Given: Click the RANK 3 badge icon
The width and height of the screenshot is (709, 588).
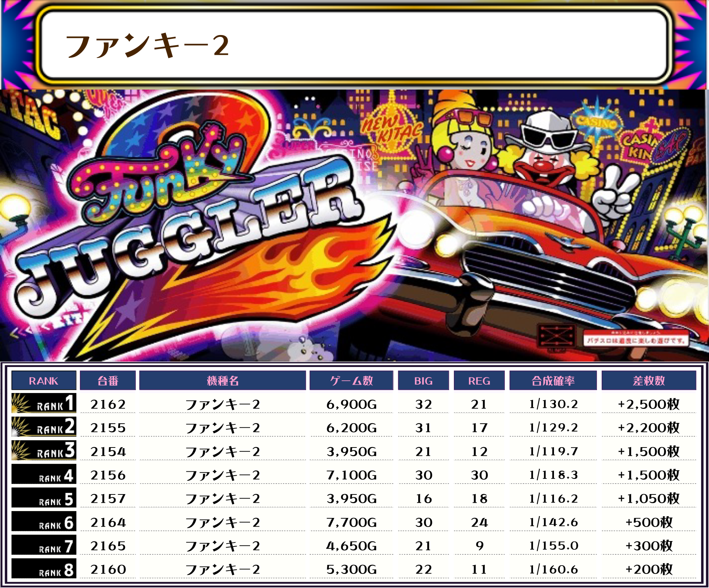Looking at the screenshot, I should tap(44, 450).
